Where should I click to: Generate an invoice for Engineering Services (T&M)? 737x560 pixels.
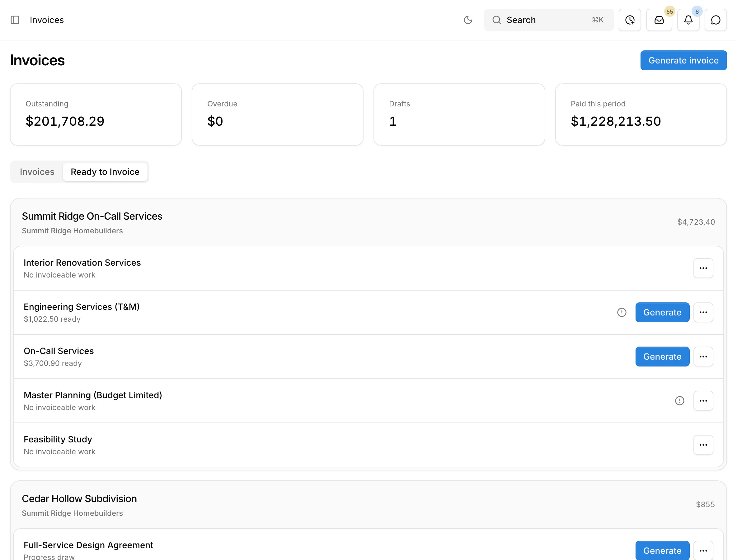(x=662, y=312)
